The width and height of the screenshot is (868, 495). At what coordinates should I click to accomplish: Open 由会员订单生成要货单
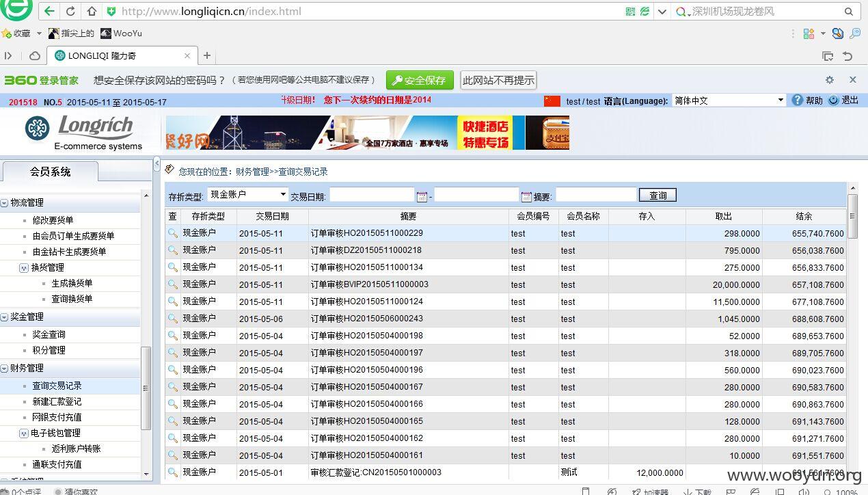click(x=73, y=236)
